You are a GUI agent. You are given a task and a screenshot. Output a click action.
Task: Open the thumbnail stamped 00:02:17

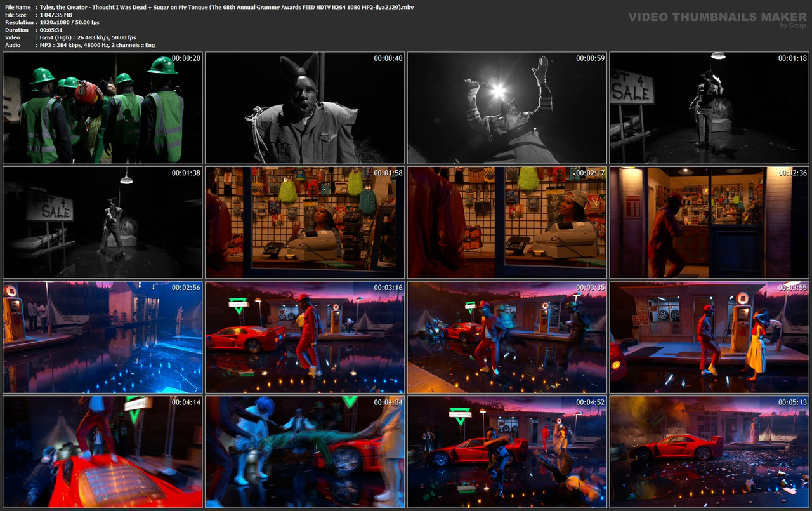coord(507,223)
